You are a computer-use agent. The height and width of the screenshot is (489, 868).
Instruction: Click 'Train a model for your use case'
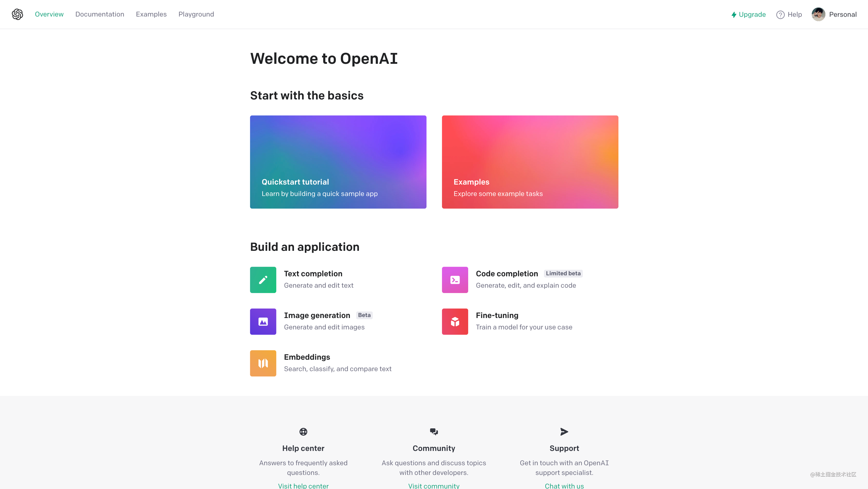(x=524, y=327)
